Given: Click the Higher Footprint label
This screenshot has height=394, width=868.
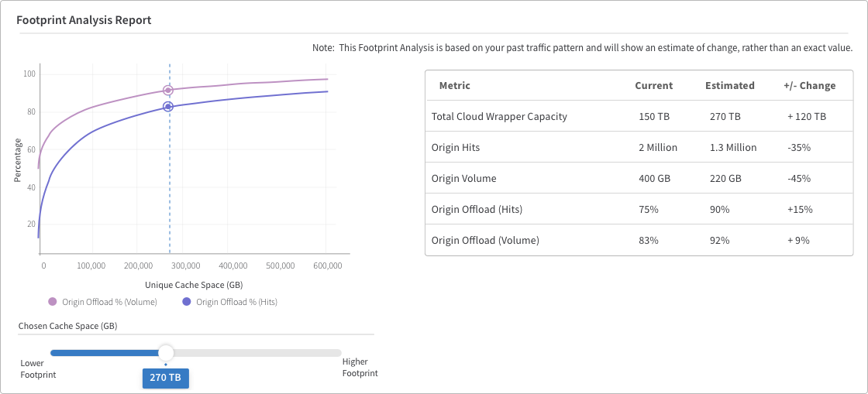Looking at the screenshot, I should pos(360,368).
